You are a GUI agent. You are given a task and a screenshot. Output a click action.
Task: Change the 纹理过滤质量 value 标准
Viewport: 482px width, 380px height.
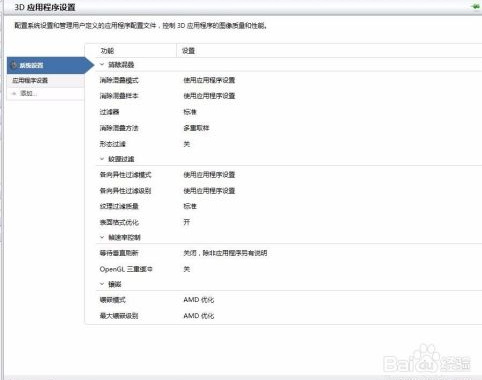coord(190,206)
